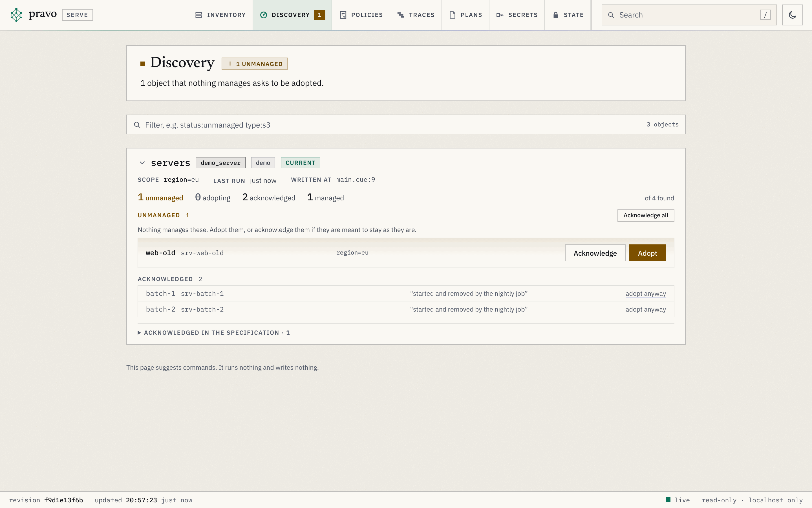Click the slash shortcut key badge
The image size is (812, 508).
765,15
